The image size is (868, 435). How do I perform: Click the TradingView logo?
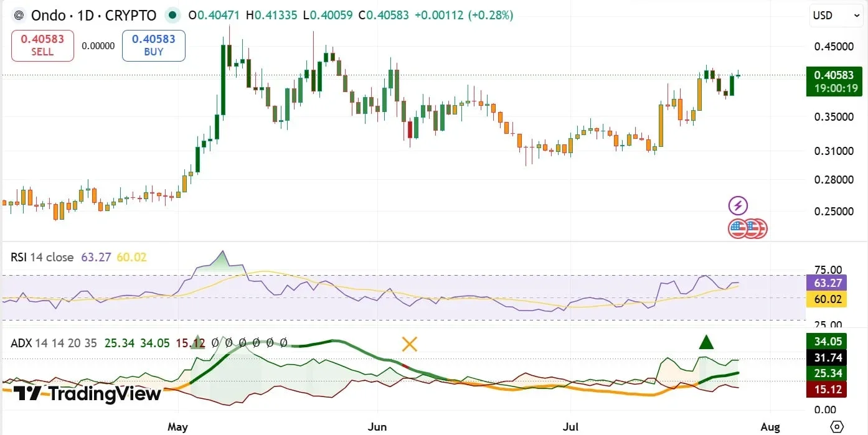pos(87,393)
